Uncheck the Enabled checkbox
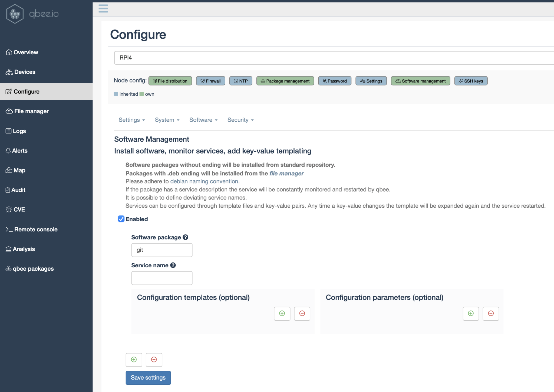554x392 pixels. click(x=121, y=219)
